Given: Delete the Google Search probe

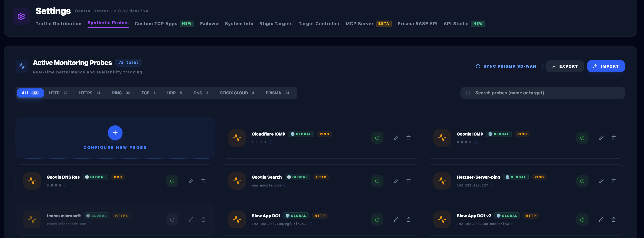Looking at the screenshot, I should coord(408,181).
